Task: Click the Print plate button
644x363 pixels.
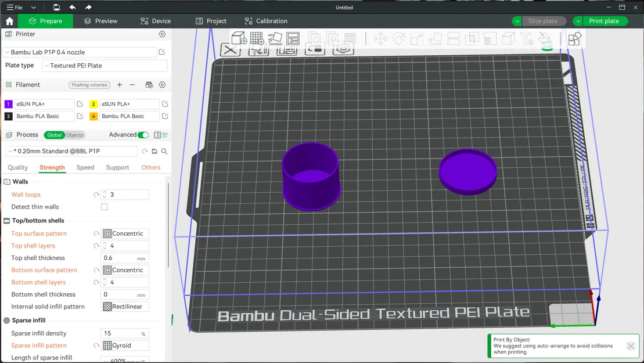Action: 604,21
